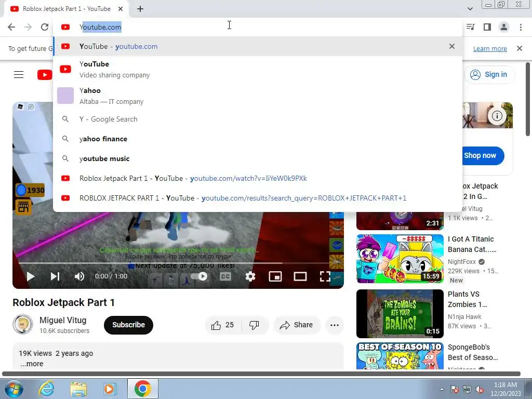Open Chrome media controls icon
532x399 pixels.
(471, 27)
